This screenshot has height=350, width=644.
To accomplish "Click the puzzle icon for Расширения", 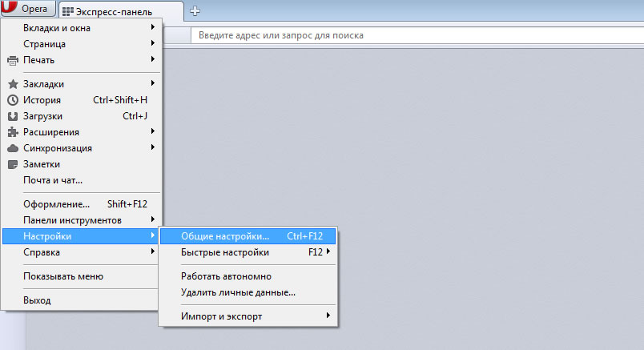I will click(13, 132).
